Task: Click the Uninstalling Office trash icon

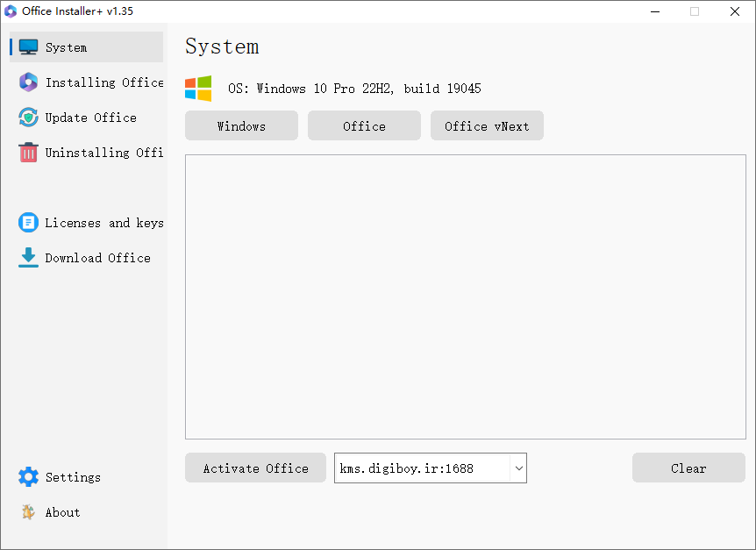Action: pos(27,152)
